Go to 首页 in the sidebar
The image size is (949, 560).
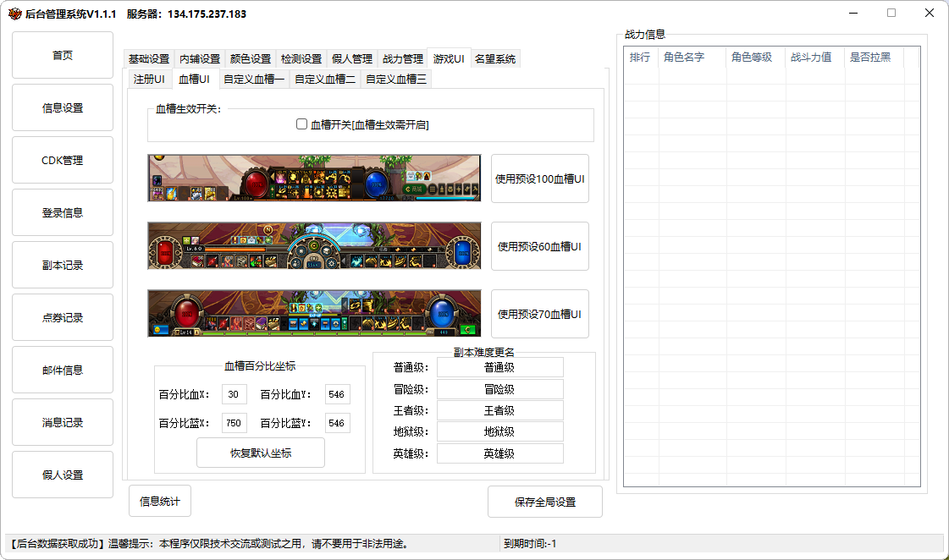point(63,56)
